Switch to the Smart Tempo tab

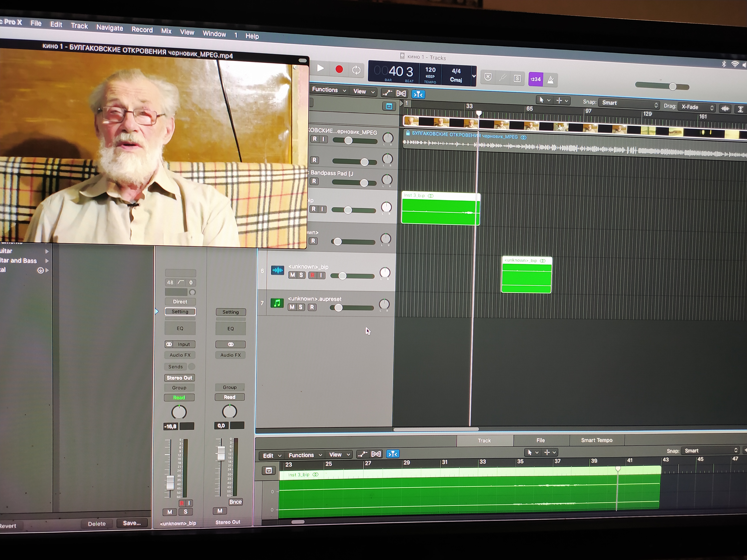click(597, 440)
